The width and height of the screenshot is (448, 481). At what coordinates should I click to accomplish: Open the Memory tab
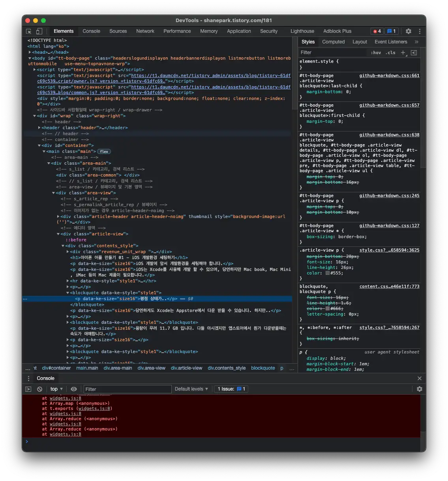click(209, 31)
